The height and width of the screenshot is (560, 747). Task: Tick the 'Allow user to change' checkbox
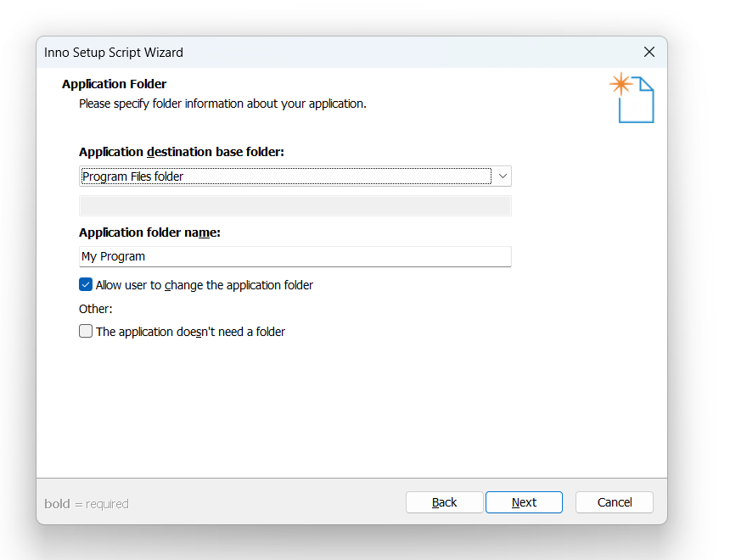click(86, 285)
